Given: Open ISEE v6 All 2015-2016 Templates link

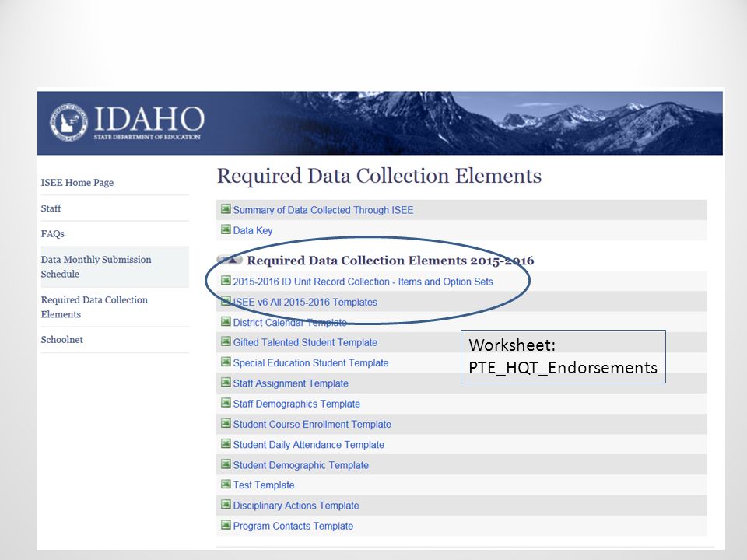Looking at the screenshot, I should [x=305, y=302].
